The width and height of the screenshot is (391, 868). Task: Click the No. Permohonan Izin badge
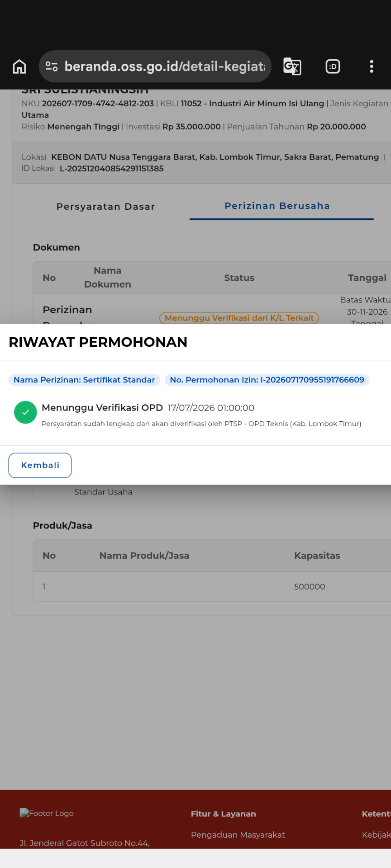pyautogui.click(x=267, y=380)
